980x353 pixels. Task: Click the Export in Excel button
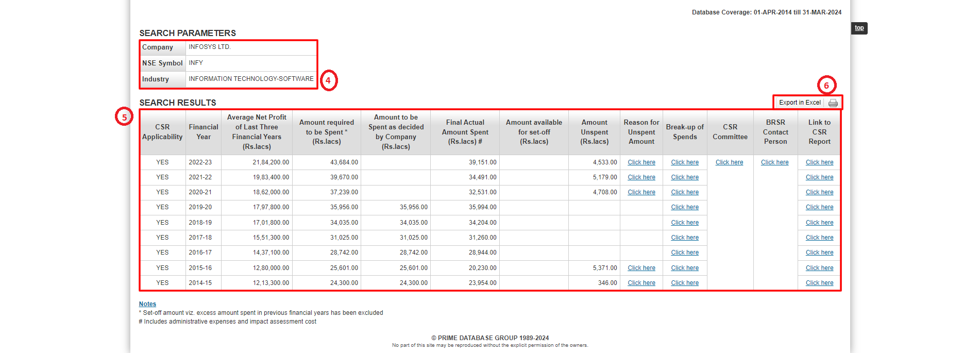click(x=800, y=103)
